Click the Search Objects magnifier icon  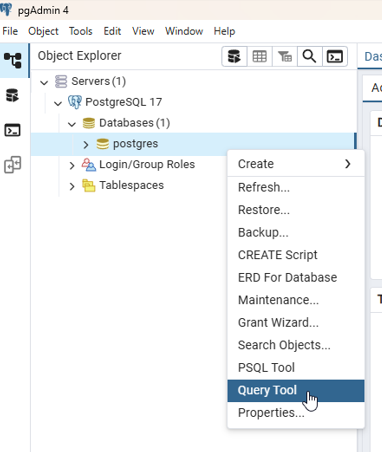point(309,56)
